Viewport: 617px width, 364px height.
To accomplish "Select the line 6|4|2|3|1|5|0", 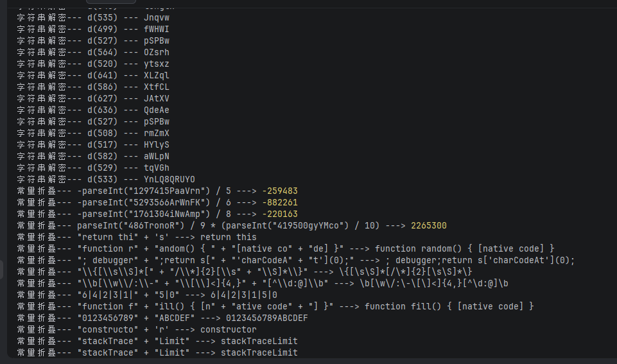I will click(147, 295).
